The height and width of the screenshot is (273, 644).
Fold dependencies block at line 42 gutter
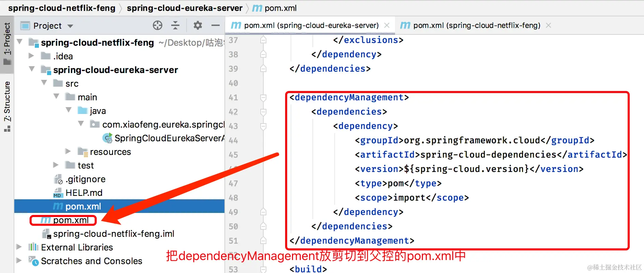(263, 112)
